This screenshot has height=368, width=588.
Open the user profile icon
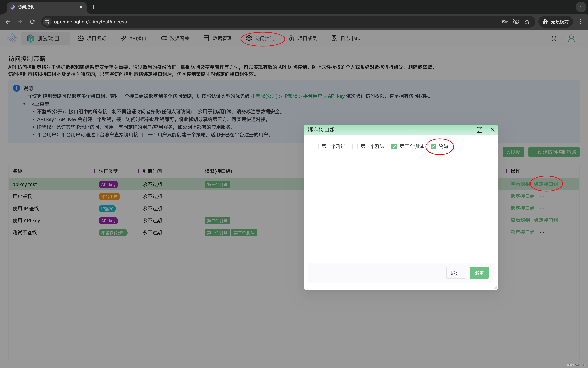571,38
